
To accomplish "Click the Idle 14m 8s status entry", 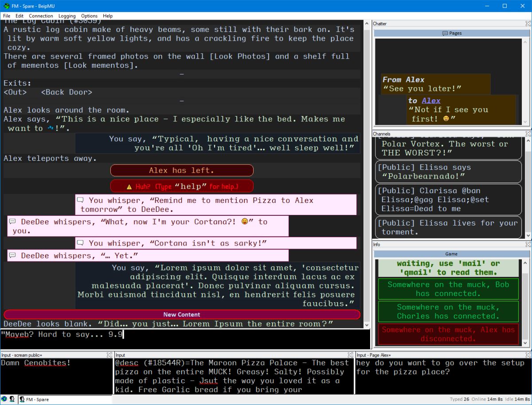I will coord(517,400).
